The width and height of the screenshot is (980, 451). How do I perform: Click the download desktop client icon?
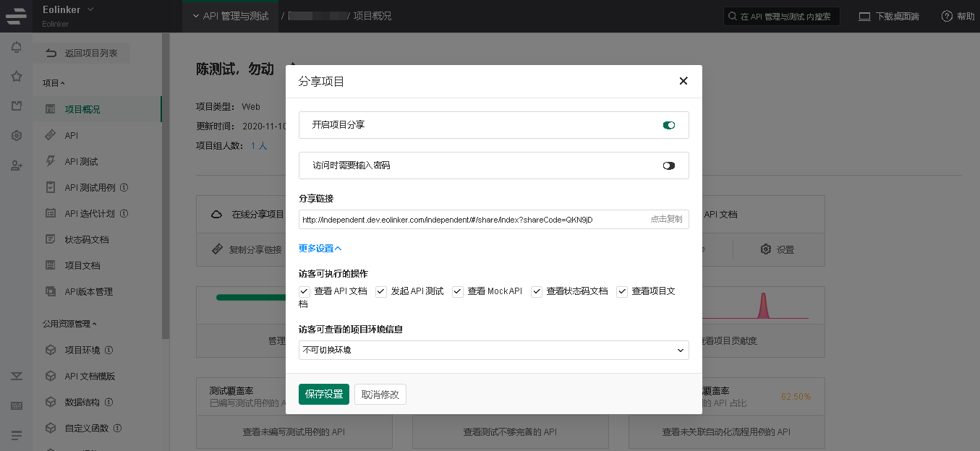click(864, 16)
